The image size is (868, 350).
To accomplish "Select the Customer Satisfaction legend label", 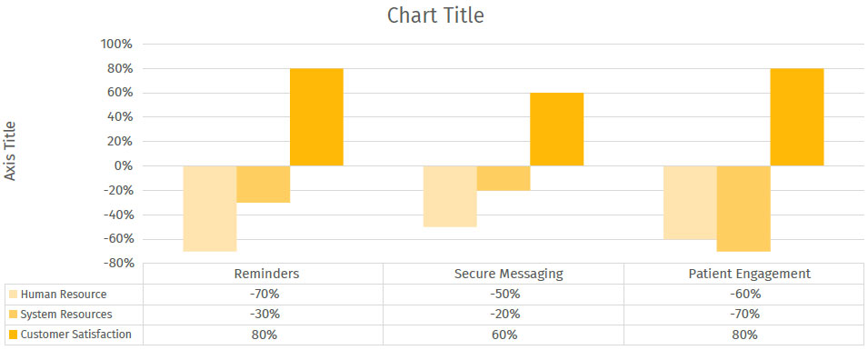I will coord(75,335).
